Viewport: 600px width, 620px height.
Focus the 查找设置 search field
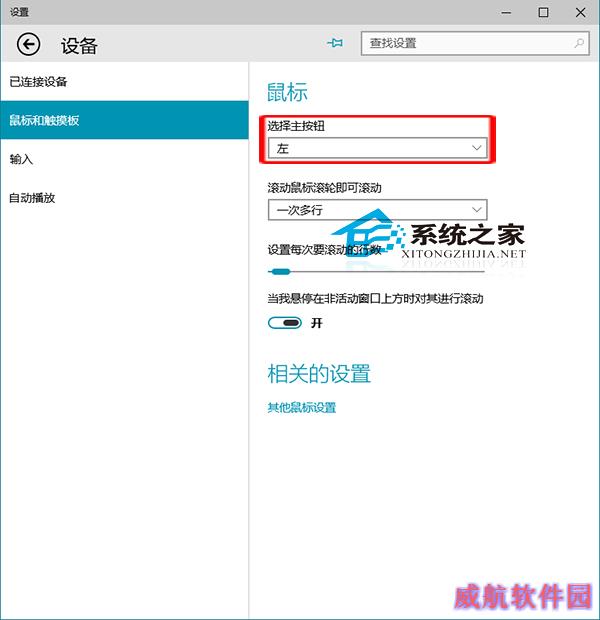pos(475,43)
